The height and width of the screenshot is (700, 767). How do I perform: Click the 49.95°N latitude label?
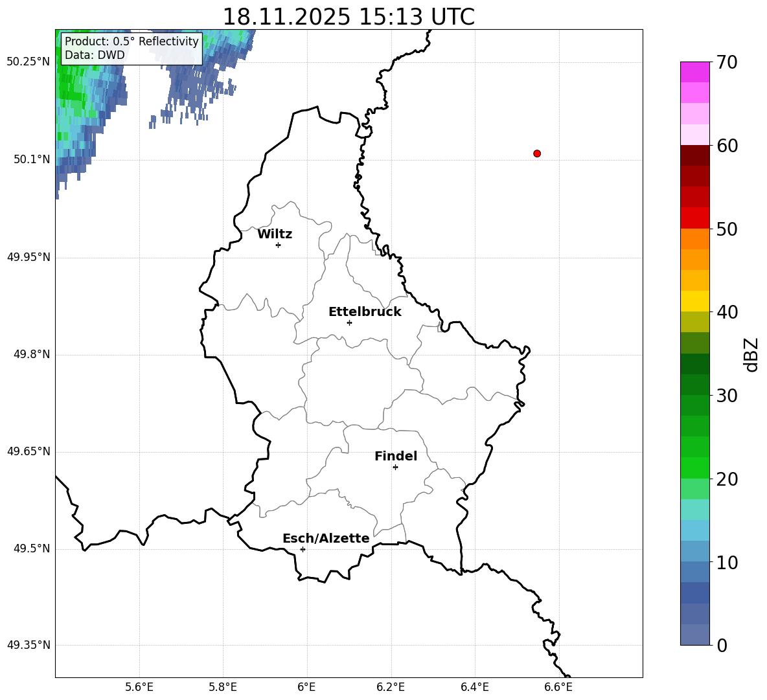click(x=29, y=256)
